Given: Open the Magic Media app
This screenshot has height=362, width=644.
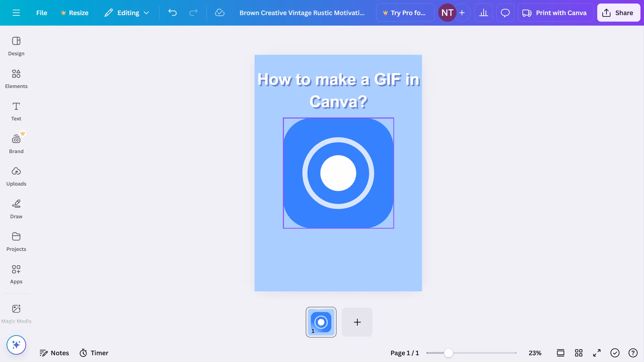Looking at the screenshot, I should (16, 314).
